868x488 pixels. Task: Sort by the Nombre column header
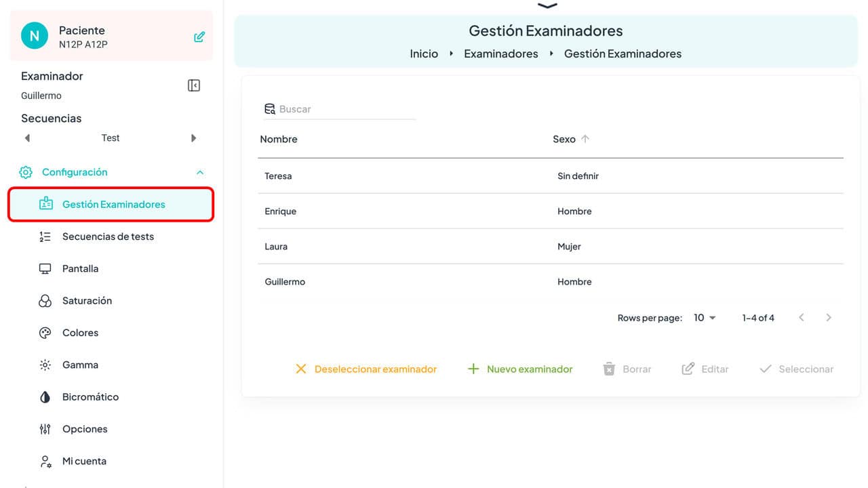(279, 139)
